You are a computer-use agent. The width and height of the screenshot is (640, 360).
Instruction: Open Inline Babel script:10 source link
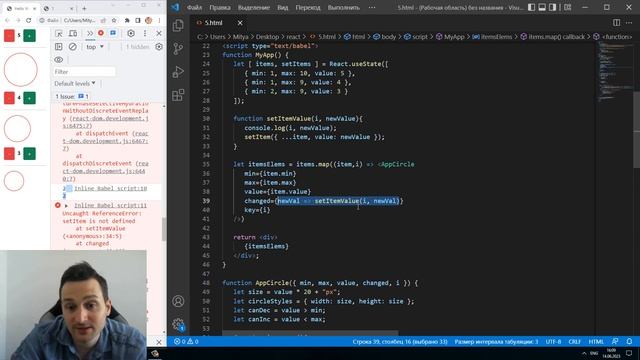click(x=110, y=189)
